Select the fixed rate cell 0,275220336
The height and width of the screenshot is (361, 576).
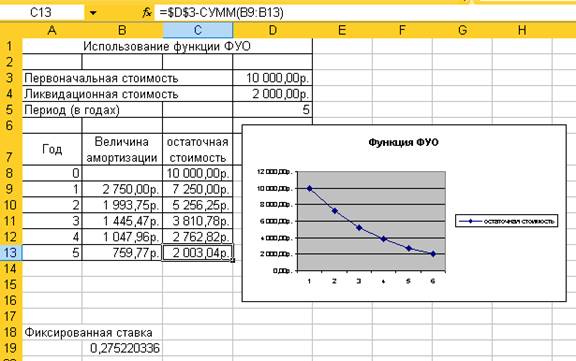[x=122, y=348]
